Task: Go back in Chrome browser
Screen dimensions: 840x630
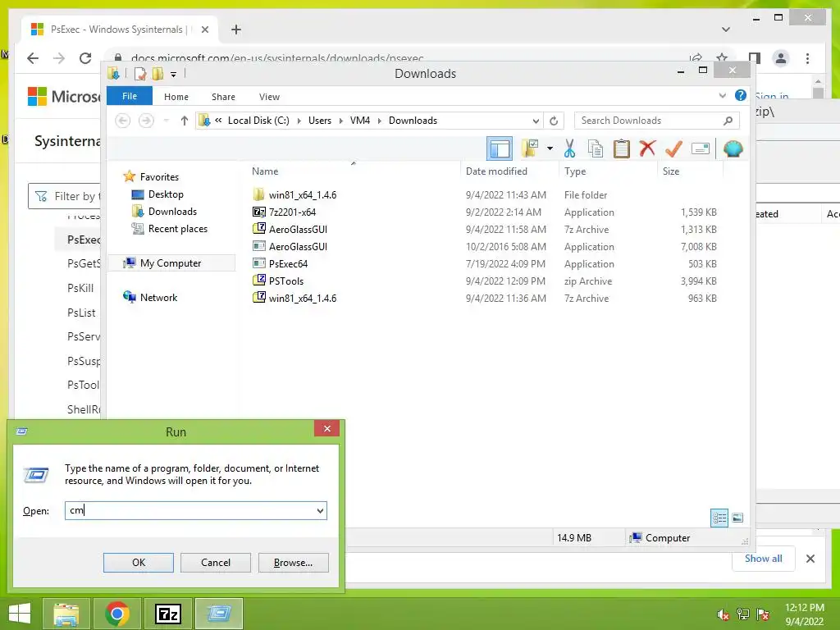Action: [x=33, y=58]
